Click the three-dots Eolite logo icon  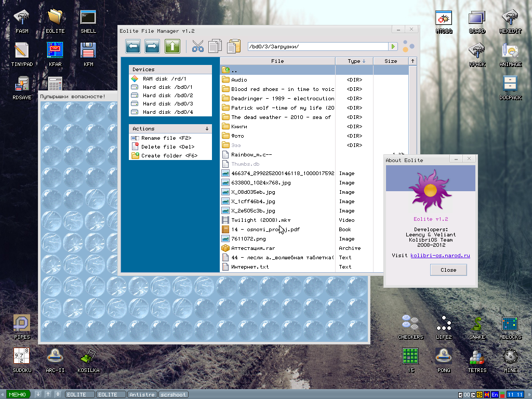tap(408, 47)
